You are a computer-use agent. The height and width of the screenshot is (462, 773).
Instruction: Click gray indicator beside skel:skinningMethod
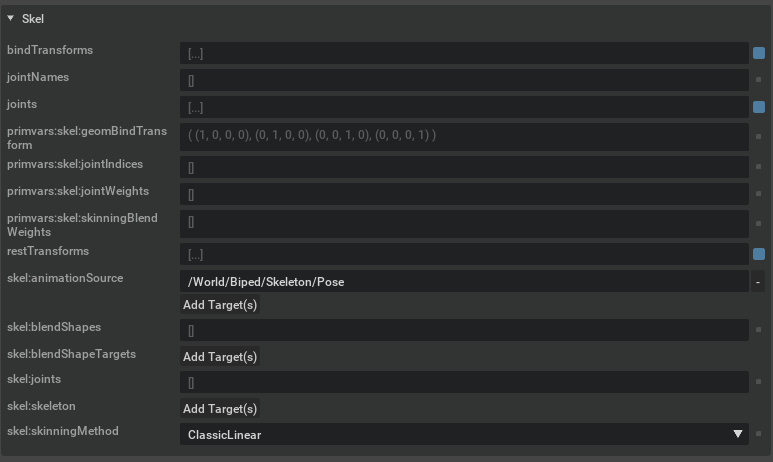click(759, 434)
